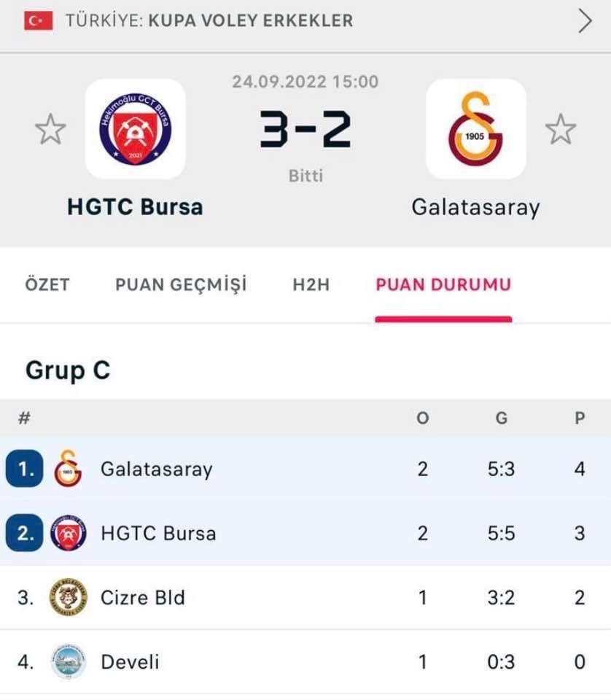Switch to the ÖZET tab
Screen dimensions: 611x700
click(47, 284)
